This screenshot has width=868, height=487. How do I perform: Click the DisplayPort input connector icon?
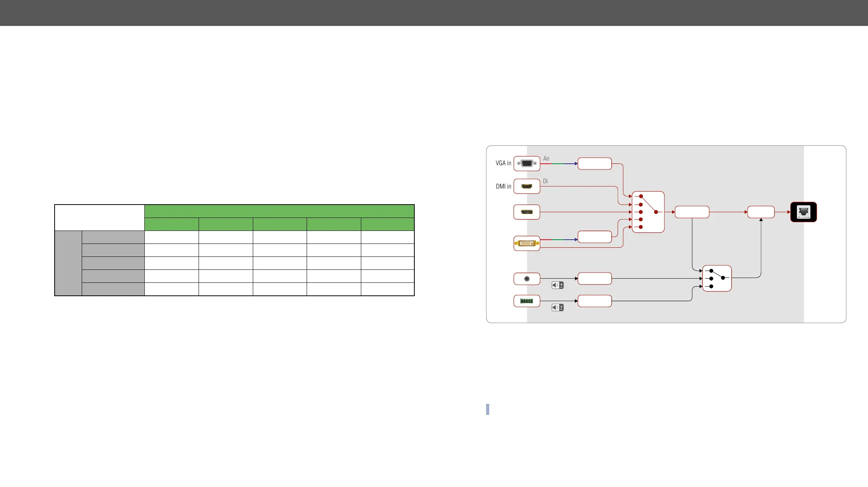coord(527,212)
